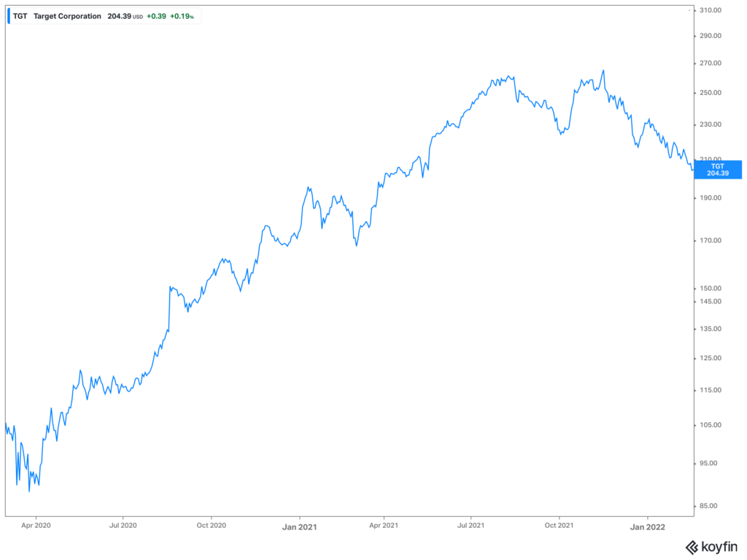The image size is (747, 560).
Task: Click the Target Corporation name label
Action: pyautogui.click(x=68, y=16)
